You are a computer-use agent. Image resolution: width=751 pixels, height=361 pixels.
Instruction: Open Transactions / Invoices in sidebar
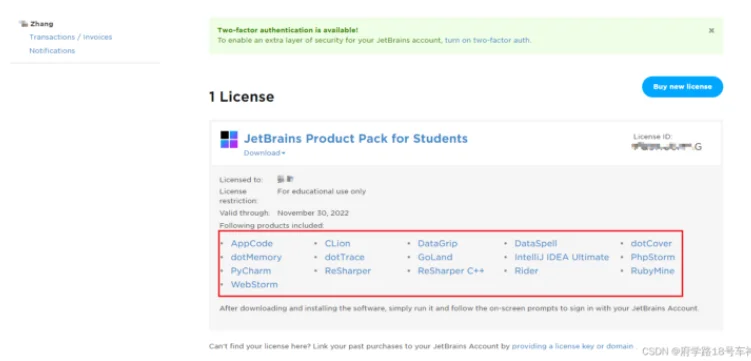pyautogui.click(x=70, y=37)
